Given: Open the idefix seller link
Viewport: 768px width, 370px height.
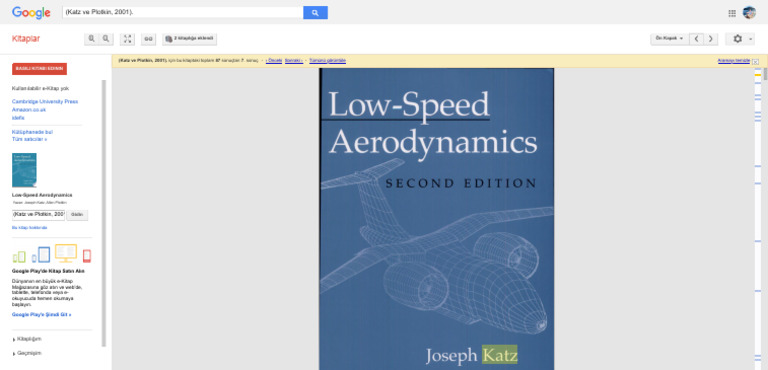Looking at the screenshot, I should (x=18, y=118).
